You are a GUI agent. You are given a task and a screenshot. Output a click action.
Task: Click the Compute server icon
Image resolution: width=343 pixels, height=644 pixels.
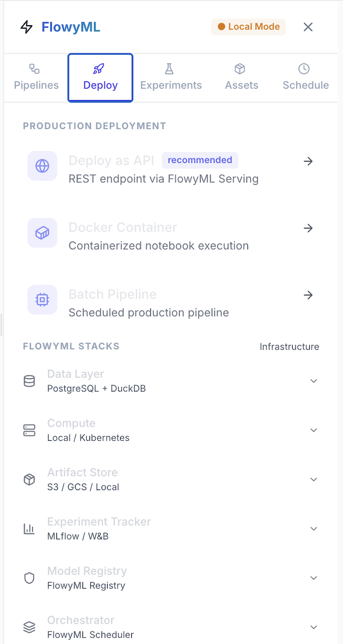[30, 431]
